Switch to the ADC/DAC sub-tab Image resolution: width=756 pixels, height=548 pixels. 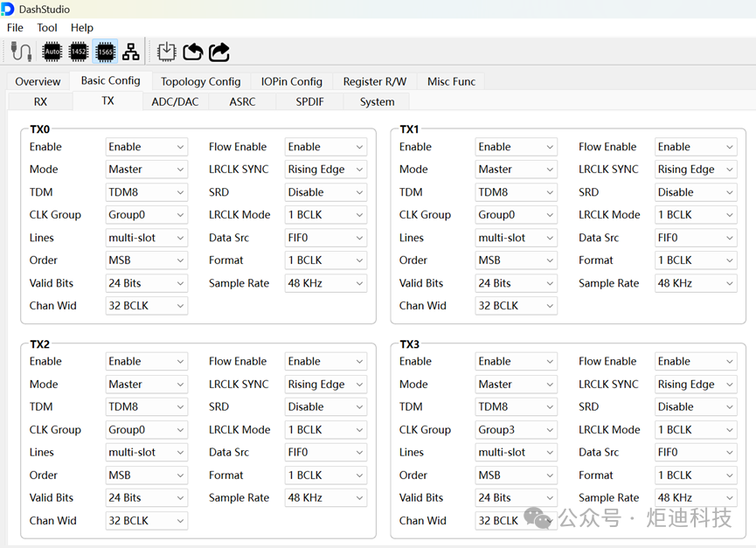pyautogui.click(x=175, y=102)
